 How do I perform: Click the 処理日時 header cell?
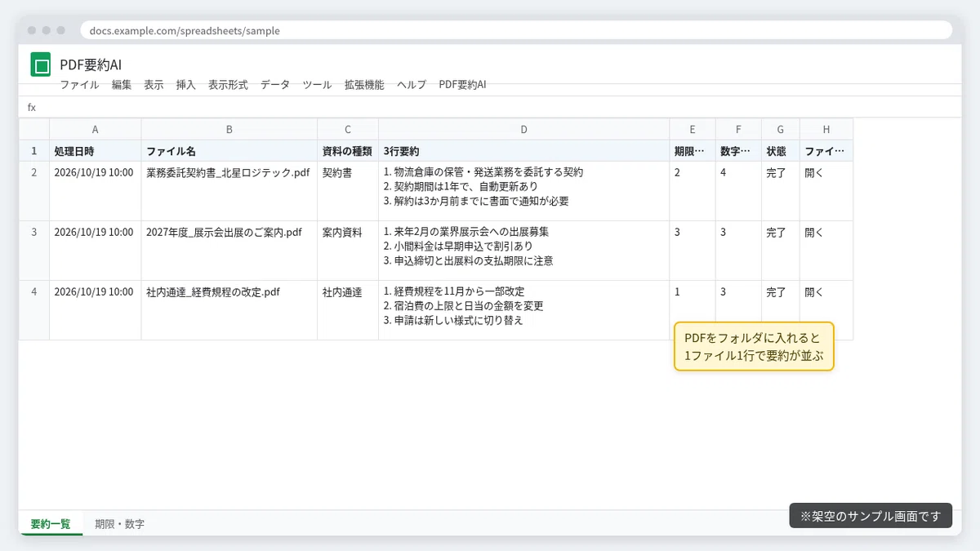click(96, 151)
